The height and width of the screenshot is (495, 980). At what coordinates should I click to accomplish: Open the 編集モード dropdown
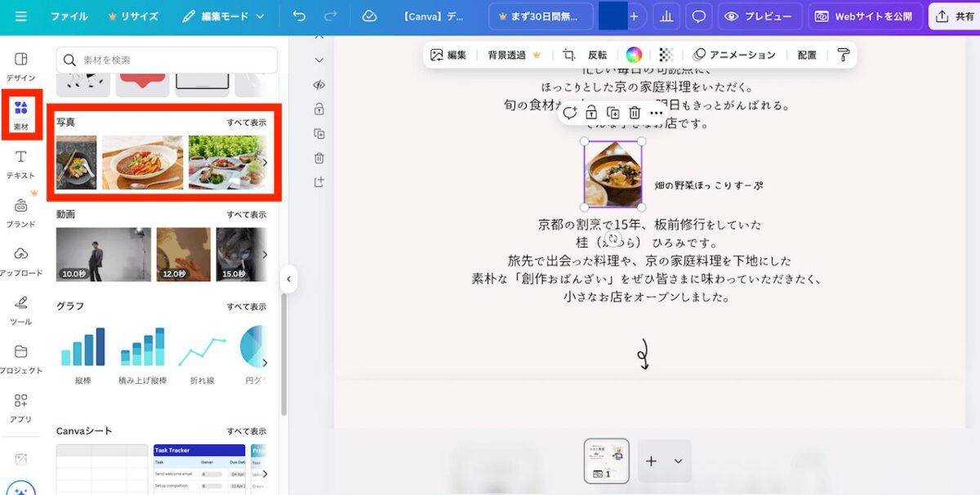coord(224,16)
